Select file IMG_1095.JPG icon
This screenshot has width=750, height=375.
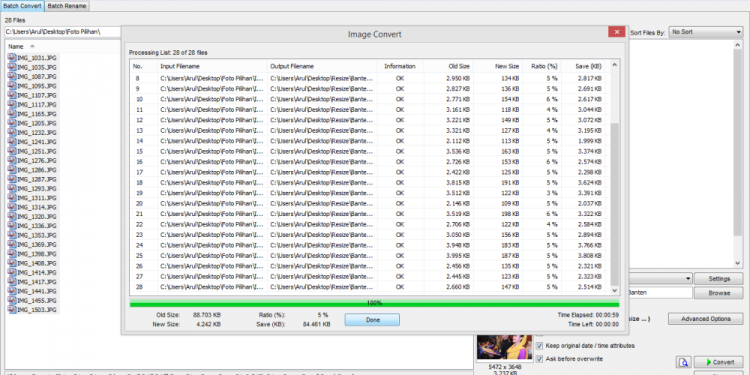click(12, 85)
